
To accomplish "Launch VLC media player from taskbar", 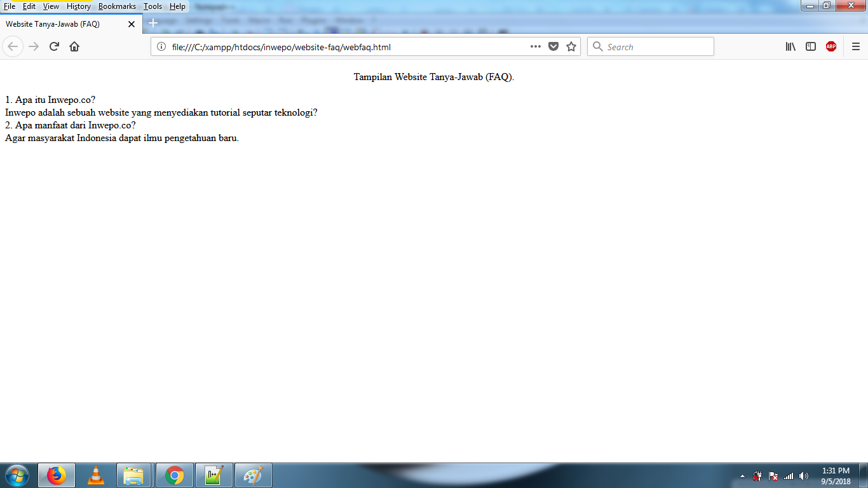I will 96,475.
